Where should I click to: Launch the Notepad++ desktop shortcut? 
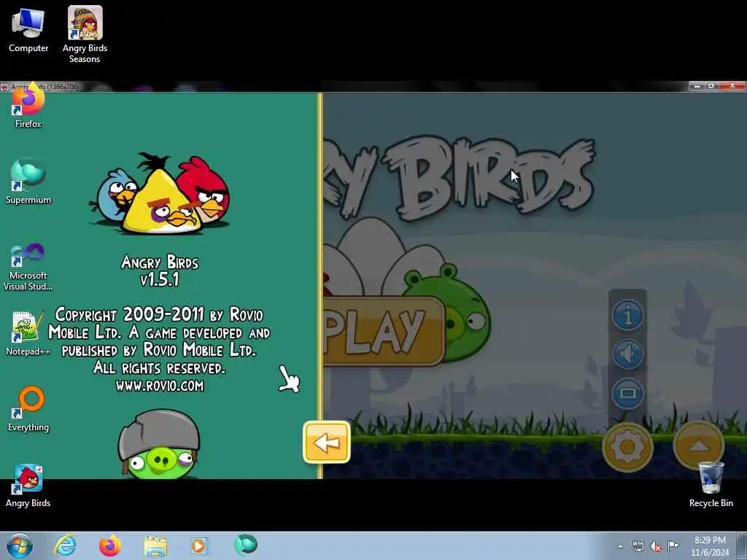click(x=28, y=333)
